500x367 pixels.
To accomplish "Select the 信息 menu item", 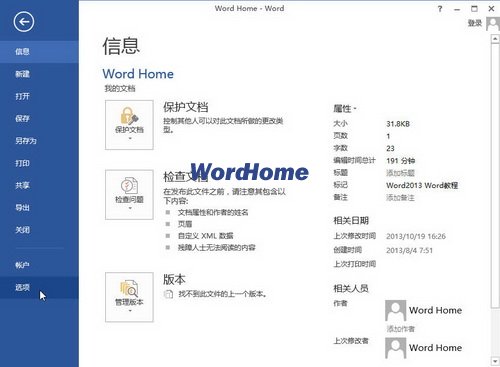I will click(39, 52).
